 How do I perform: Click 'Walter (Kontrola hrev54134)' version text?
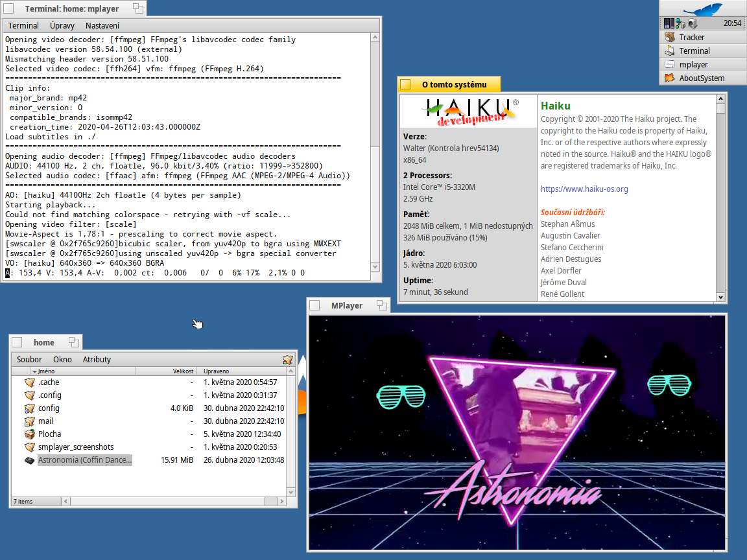coord(451,148)
